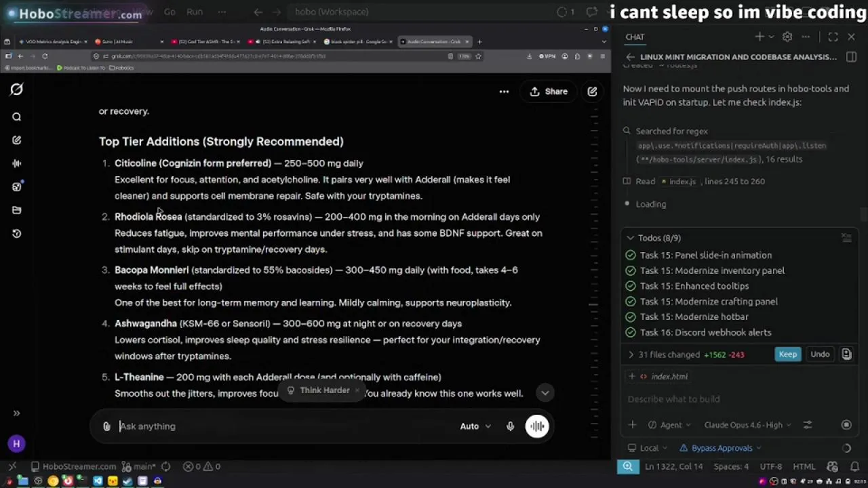
Task: Open notifications bell in status bar
Action: tap(856, 466)
